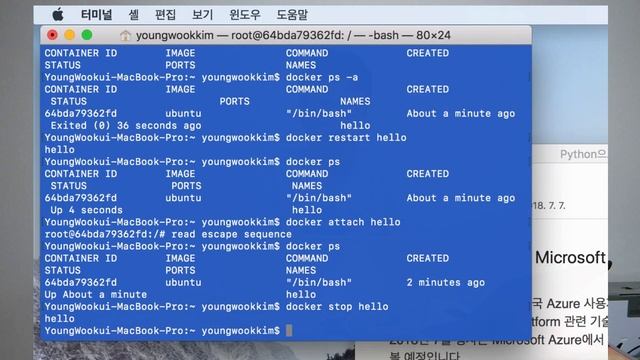Open the 보기 menu

click(202, 15)
